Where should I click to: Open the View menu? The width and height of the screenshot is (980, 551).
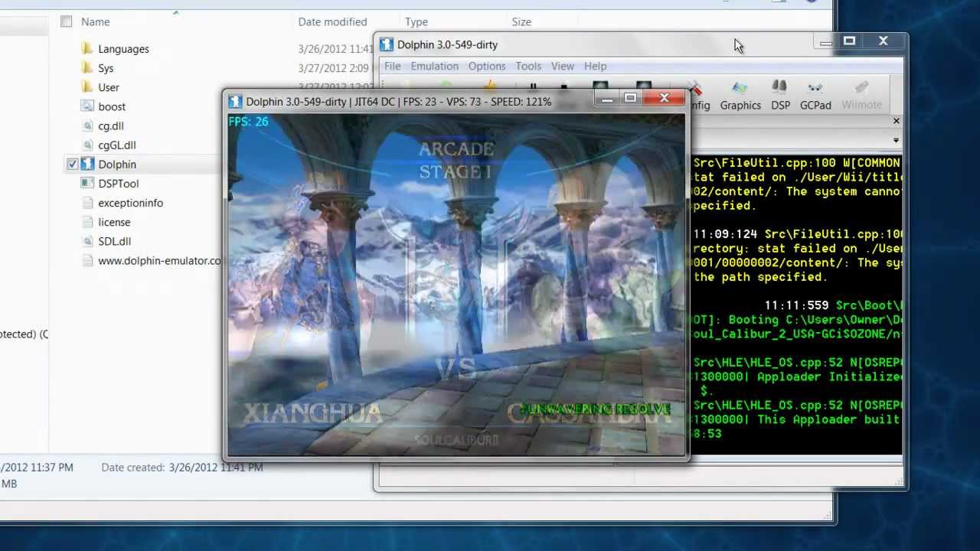pos(562,67)
